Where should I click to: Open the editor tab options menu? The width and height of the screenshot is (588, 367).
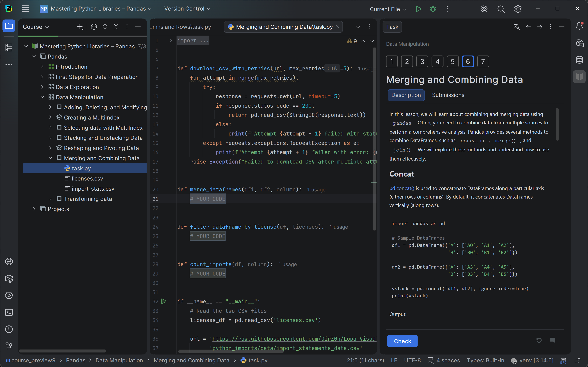pos(369,27)
